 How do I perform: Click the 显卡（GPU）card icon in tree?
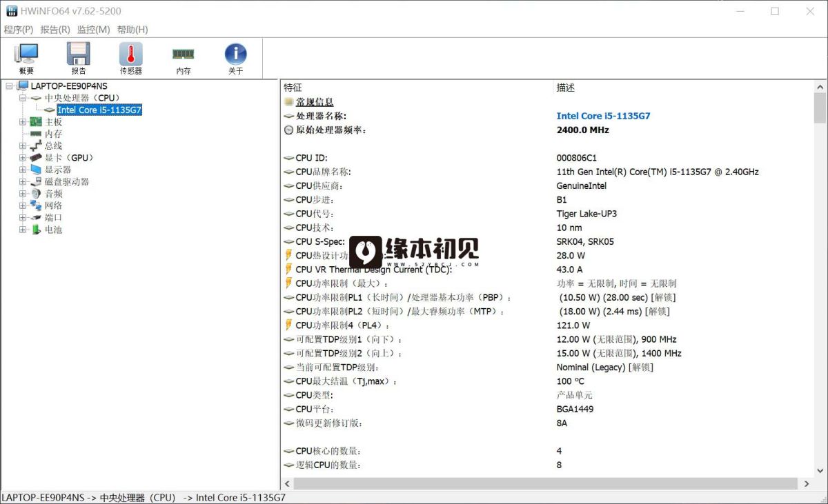click(36, 158)
